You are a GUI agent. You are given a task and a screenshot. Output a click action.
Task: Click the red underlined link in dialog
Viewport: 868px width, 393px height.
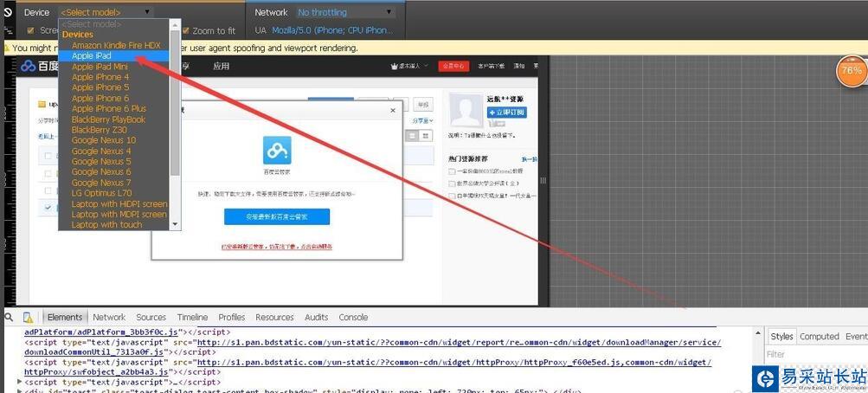(276, 247)
